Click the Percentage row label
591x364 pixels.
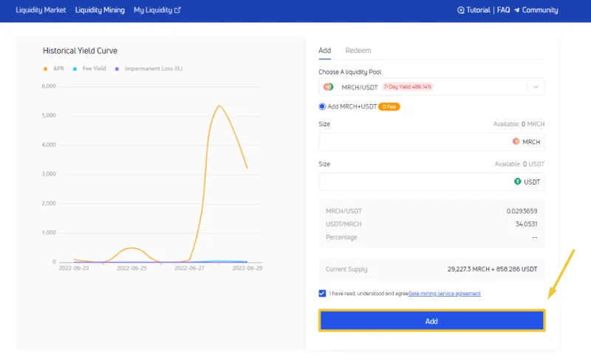[341, 238]
